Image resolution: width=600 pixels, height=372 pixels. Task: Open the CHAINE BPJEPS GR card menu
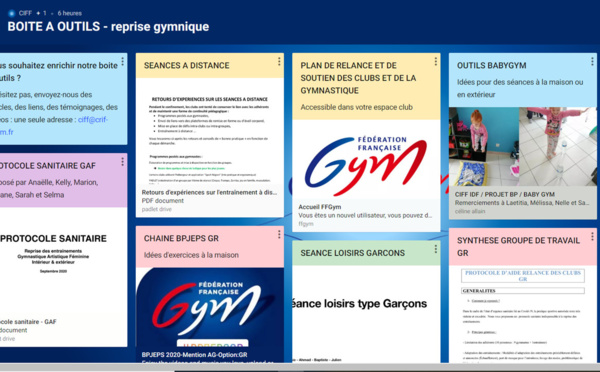click(279, 234)
